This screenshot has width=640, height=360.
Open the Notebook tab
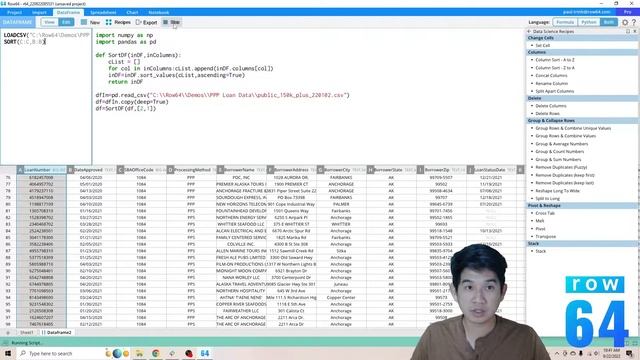pyautogui.click(x=159, y=12)
